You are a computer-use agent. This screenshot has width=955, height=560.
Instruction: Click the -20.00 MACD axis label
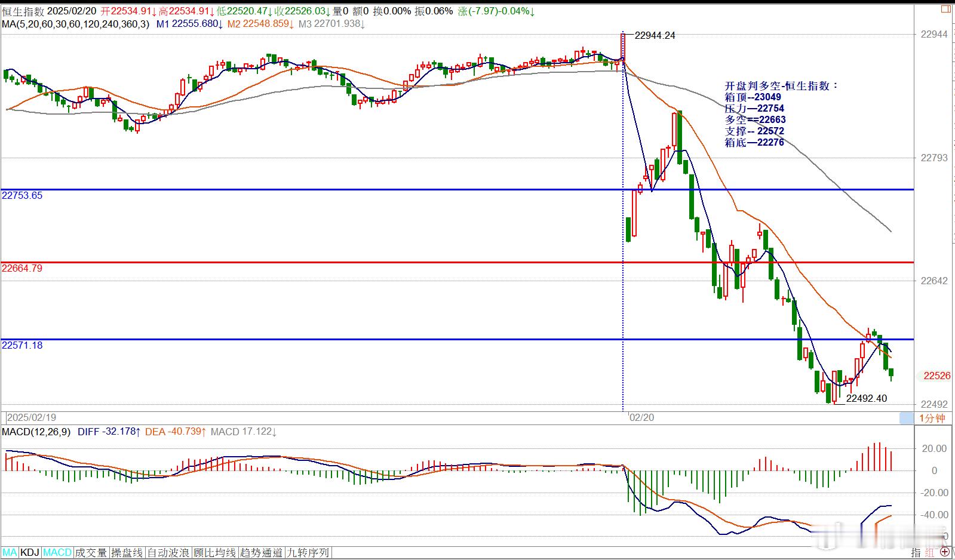(x=933, y=493)
